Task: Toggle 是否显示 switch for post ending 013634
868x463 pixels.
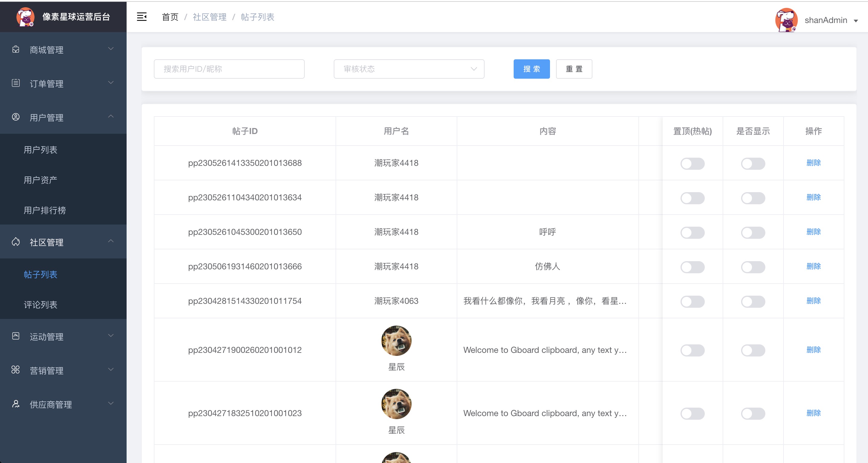Action: 753,198
